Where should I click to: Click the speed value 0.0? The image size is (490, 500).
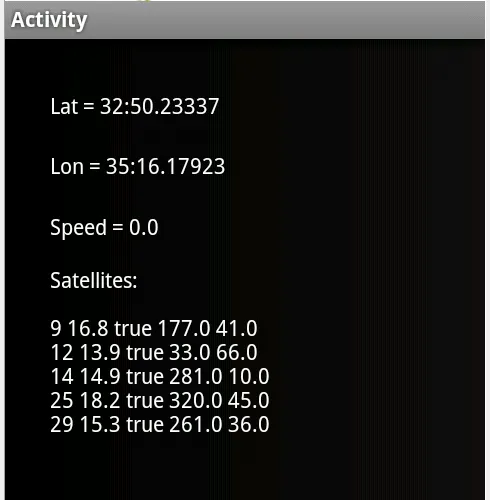(144, 228)
